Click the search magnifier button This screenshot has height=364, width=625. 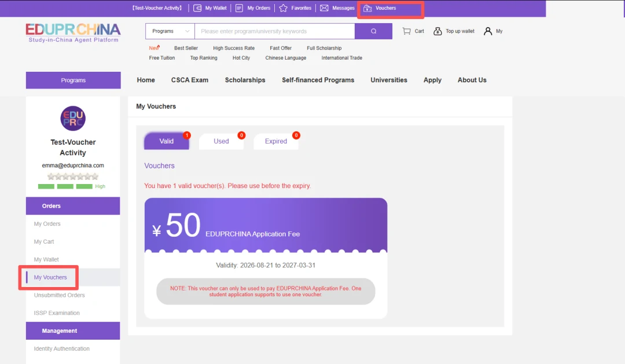pos(373,31)
